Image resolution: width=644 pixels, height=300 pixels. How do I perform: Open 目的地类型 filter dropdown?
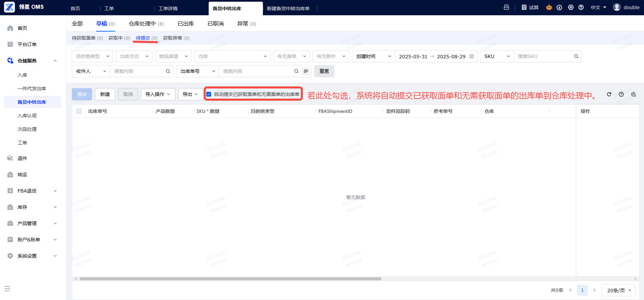92,56
